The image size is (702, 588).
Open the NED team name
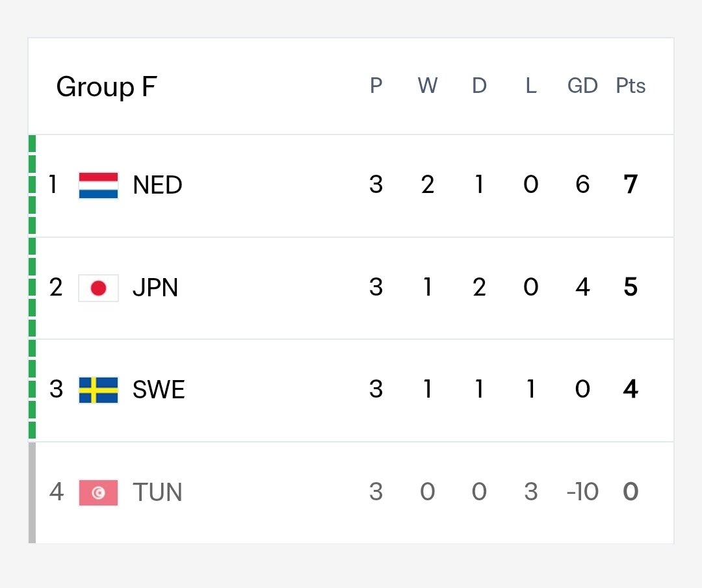click(x=157, y=185)
